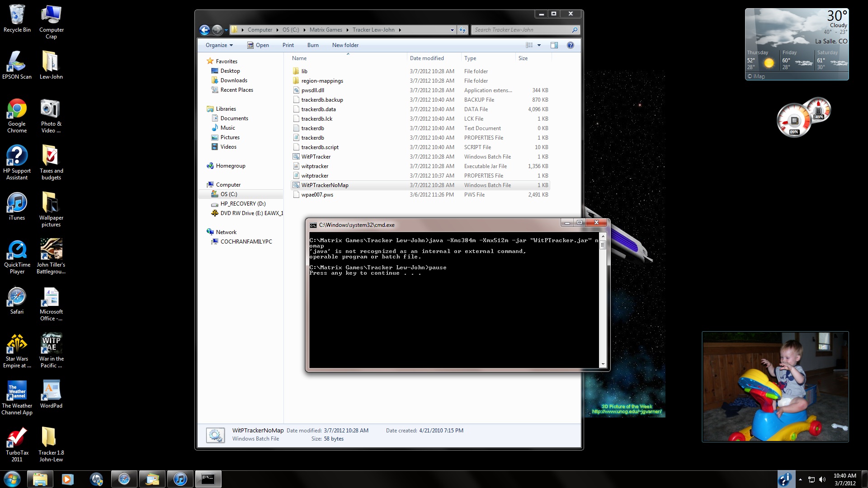
Task: Click the iTunes icon in the taskbar
Action: point(180,479)
